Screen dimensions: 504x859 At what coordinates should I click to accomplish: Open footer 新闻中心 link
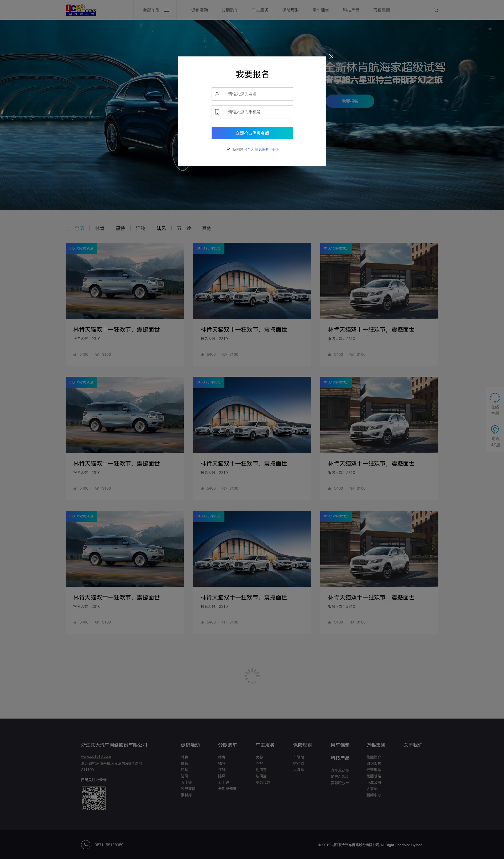pos(374,795)
